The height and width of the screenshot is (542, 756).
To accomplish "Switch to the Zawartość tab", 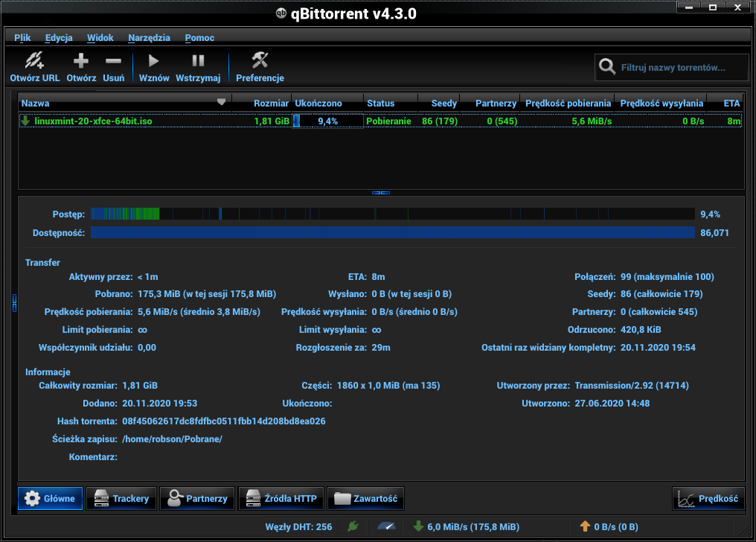I will click(x=365, y=498).
